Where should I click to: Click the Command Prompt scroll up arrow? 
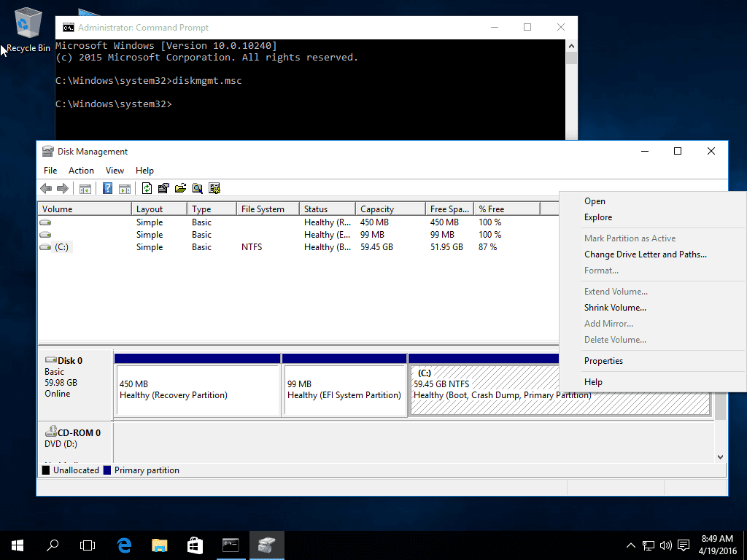tap(571, 46)
